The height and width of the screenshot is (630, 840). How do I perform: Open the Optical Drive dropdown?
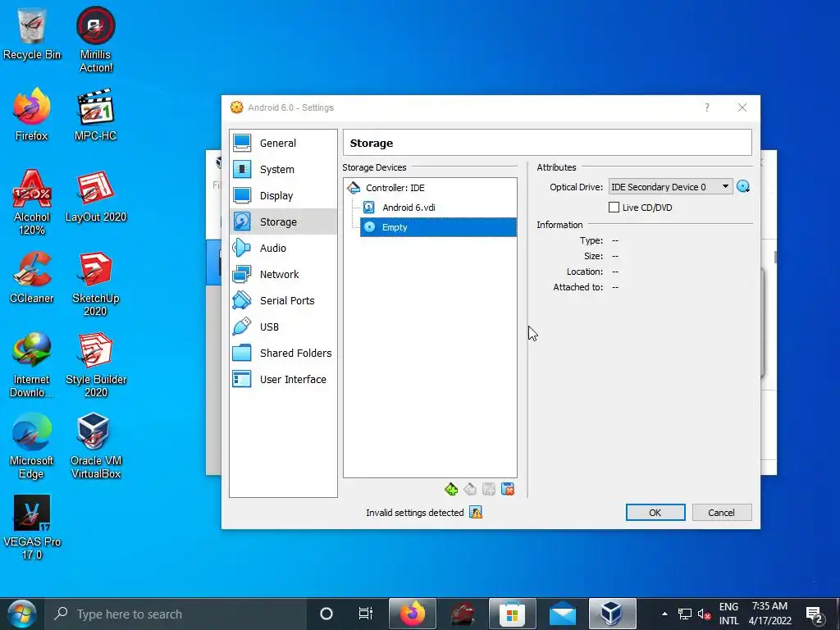click(x=671, y=187)
